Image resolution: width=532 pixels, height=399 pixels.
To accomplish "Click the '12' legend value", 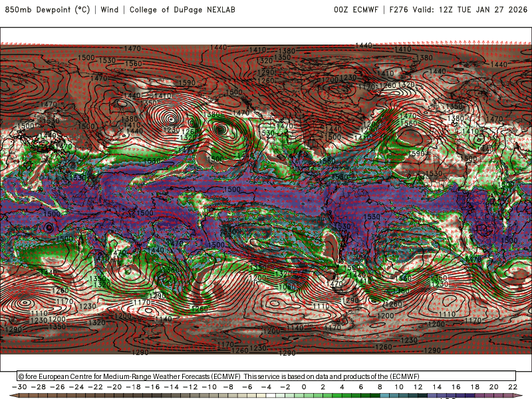I will 418,387.
